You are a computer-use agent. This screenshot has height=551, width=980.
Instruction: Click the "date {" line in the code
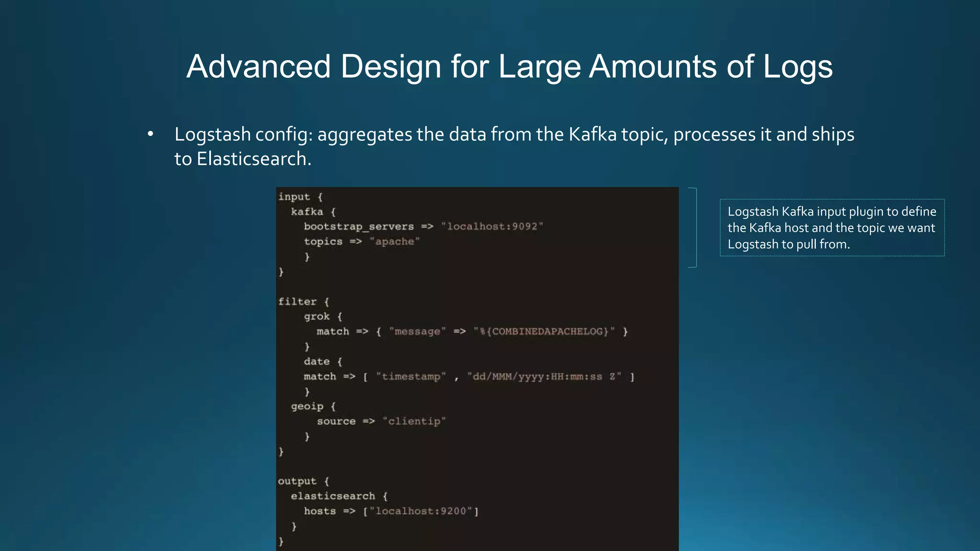[x=323, y=361]
